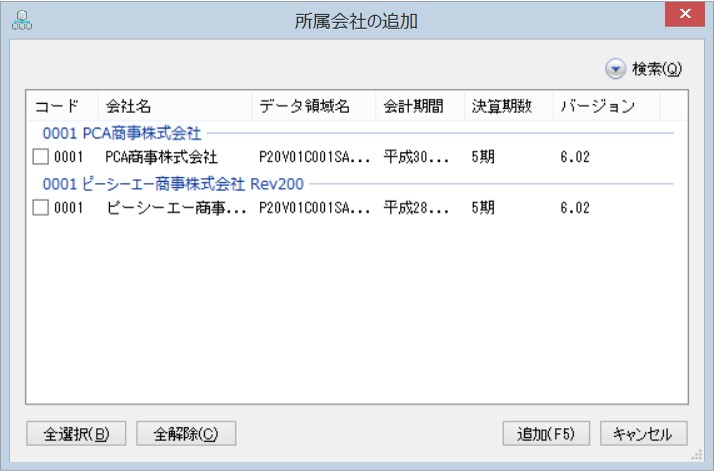Close the 所属会社の追加 dialog
Image resolution: width=714 pixels, height=471 pixels.
click(685, 15)
